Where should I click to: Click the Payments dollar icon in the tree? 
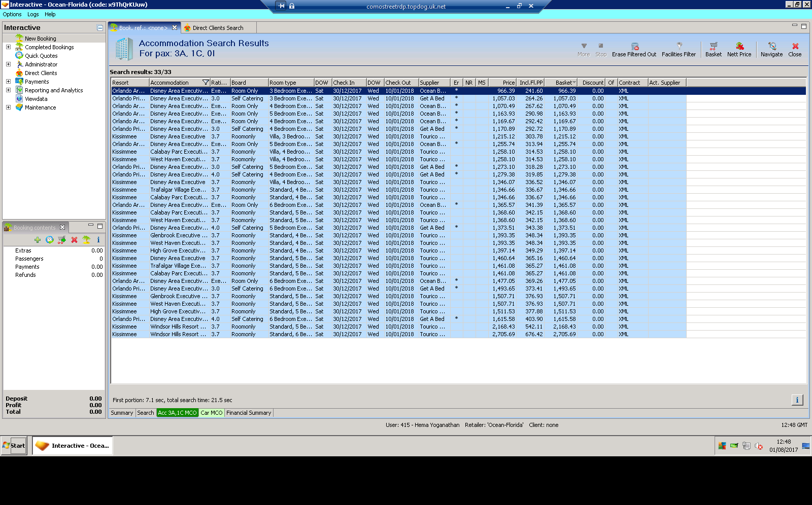[19, 81]
